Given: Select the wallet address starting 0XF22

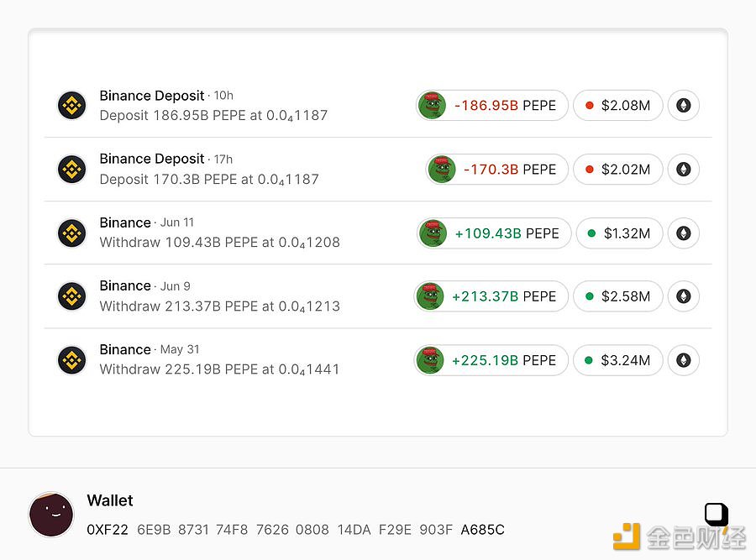Looking at the screenshot, I should click(296, 530).
